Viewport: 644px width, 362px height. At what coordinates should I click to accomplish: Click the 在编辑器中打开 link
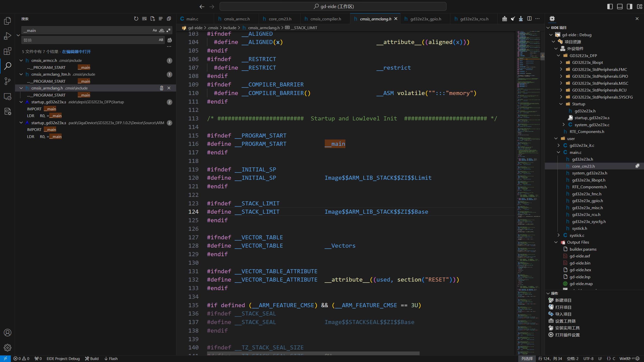pos(76,52)
